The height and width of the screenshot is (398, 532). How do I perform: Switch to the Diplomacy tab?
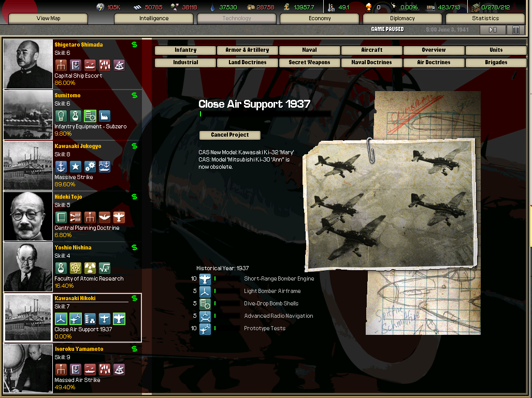pyautogui.click(x=402, y=19)
